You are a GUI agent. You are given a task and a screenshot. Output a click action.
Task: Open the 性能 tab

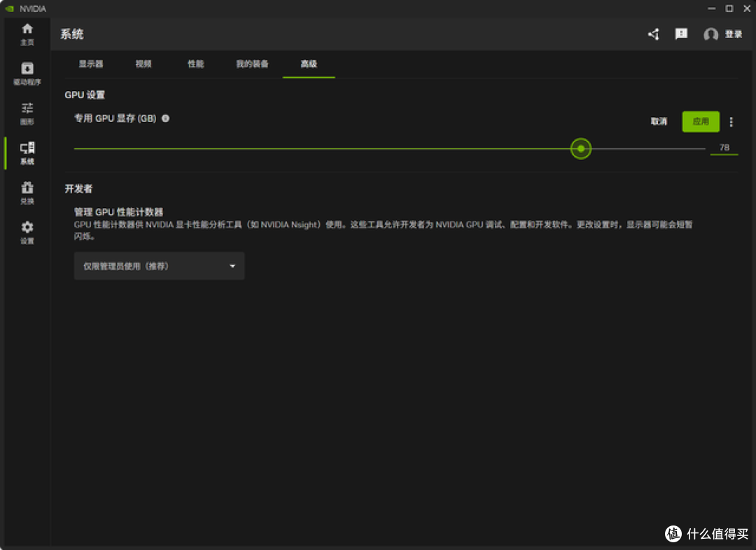tap(196, 64)
